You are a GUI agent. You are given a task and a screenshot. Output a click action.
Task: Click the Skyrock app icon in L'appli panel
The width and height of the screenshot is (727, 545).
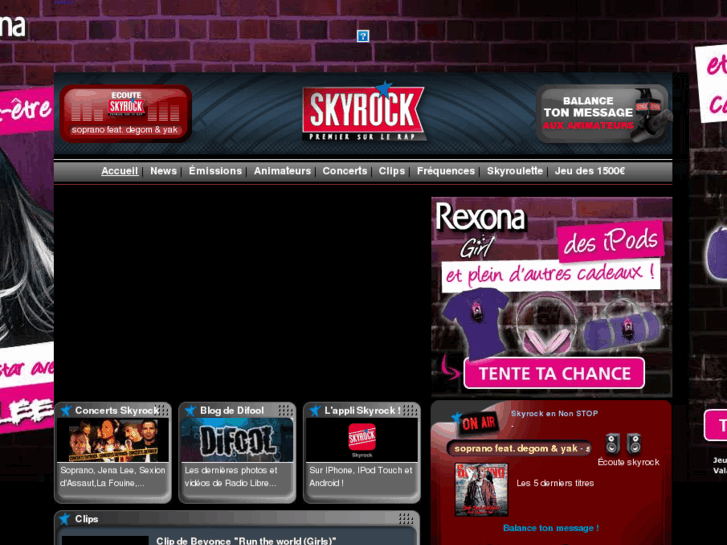click(x=362, y=437)
